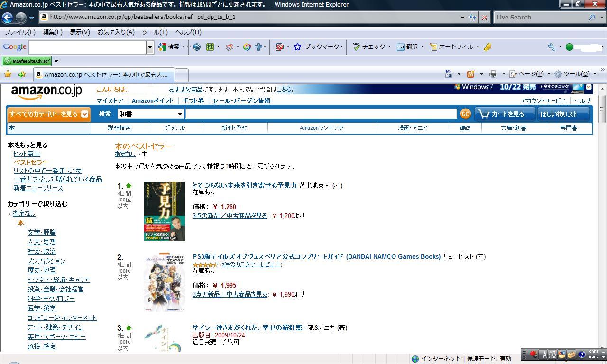
Task: Open the 文学・評論 category link
Action: tap(42, 232)
